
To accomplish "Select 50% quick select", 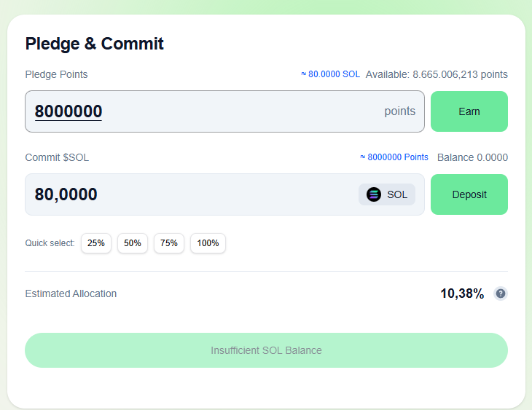I will (133, 243).
